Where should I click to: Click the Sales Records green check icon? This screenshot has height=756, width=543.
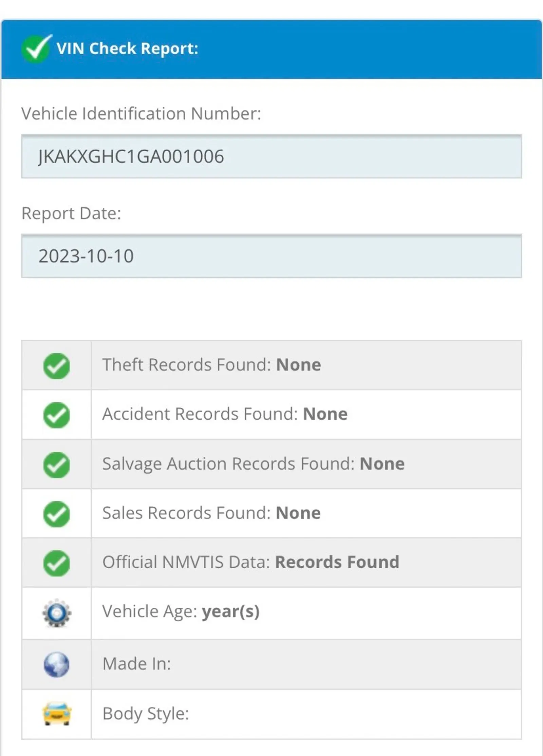[x=56, y=514]
